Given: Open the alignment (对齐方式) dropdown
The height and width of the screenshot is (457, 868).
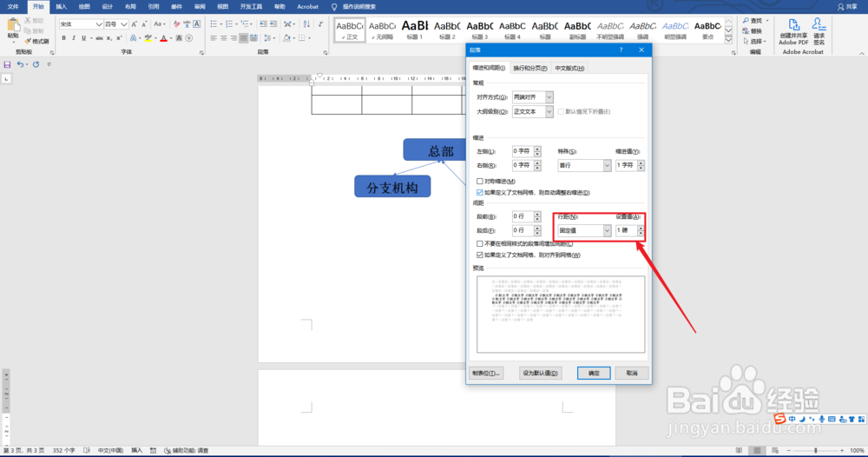Looking at the screenshot, I should tap(549, 97).
